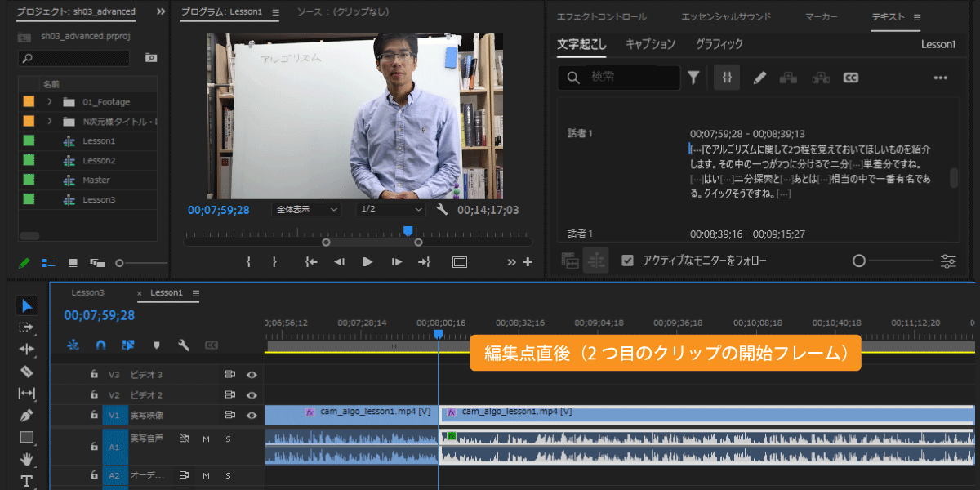Viewport: 980px width, 490px height.
Task: Toggle timeline snapping magnet
Action: point(100,345)
